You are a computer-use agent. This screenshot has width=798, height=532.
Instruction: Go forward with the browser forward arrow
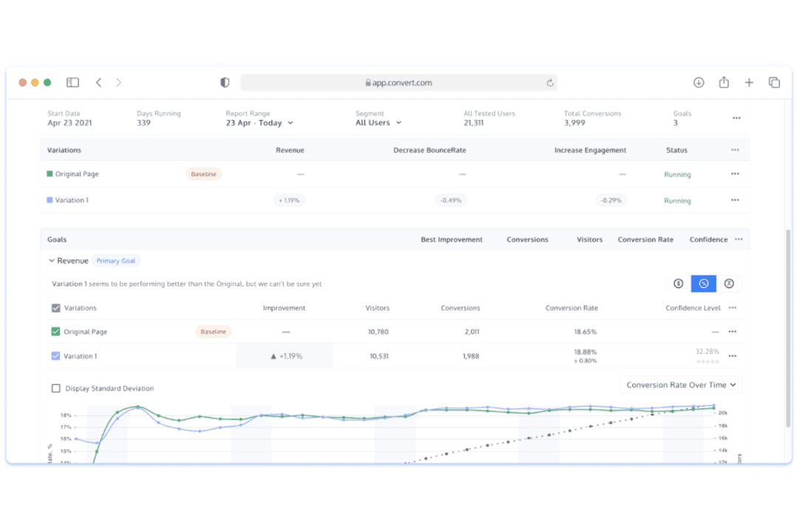pos(118,83)
